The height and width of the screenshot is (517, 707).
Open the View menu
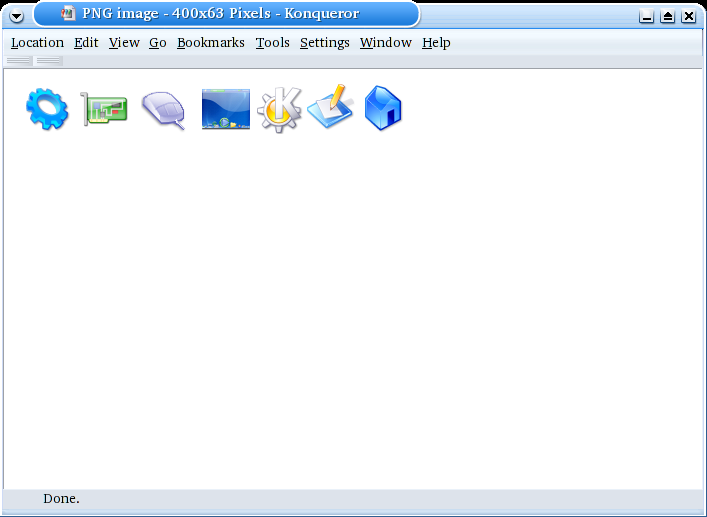(x=124, y=43)
